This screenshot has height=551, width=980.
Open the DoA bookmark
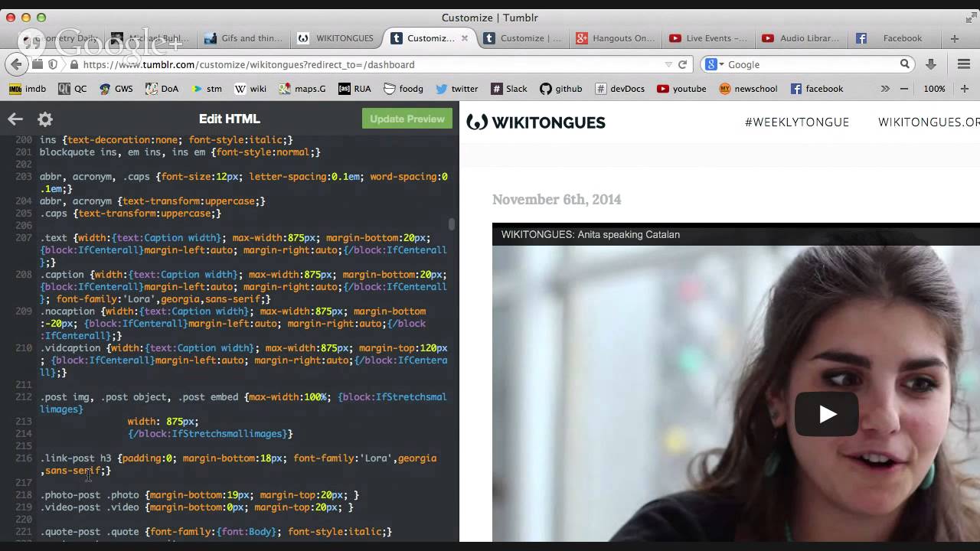point(161,89)
